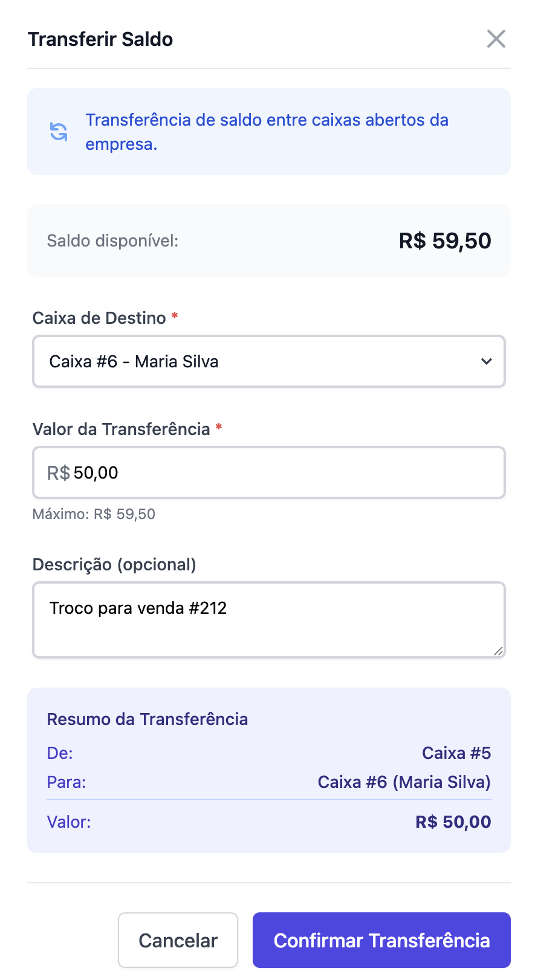
Task: Click the Valor da Transferência label
Action: pos(122,429)
